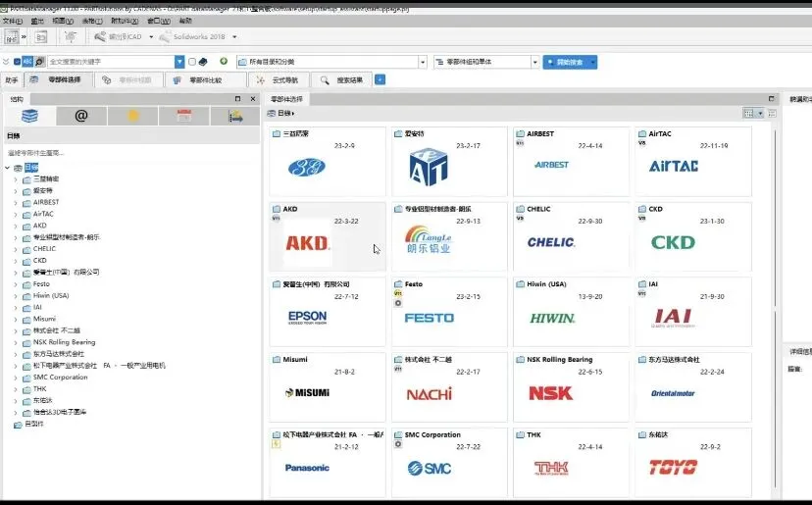The image size is (812, 505).
Task: Select the @ tab in structure panel
Action: pyautogui.click(x=81, y=116)
